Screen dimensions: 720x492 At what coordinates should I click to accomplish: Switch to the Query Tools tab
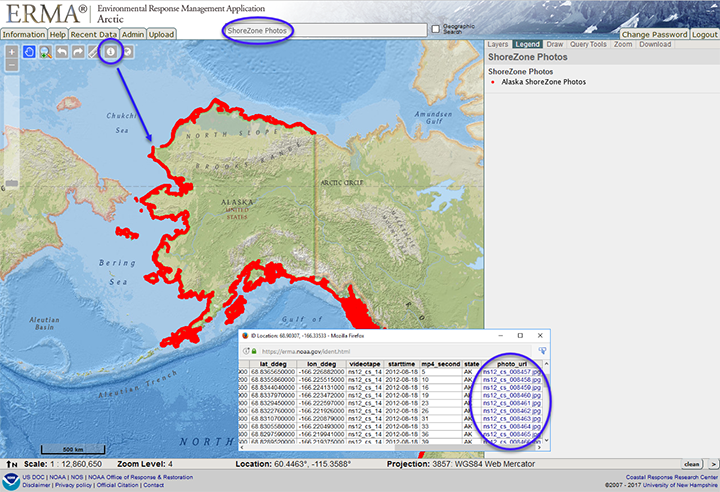click(588, 45)
